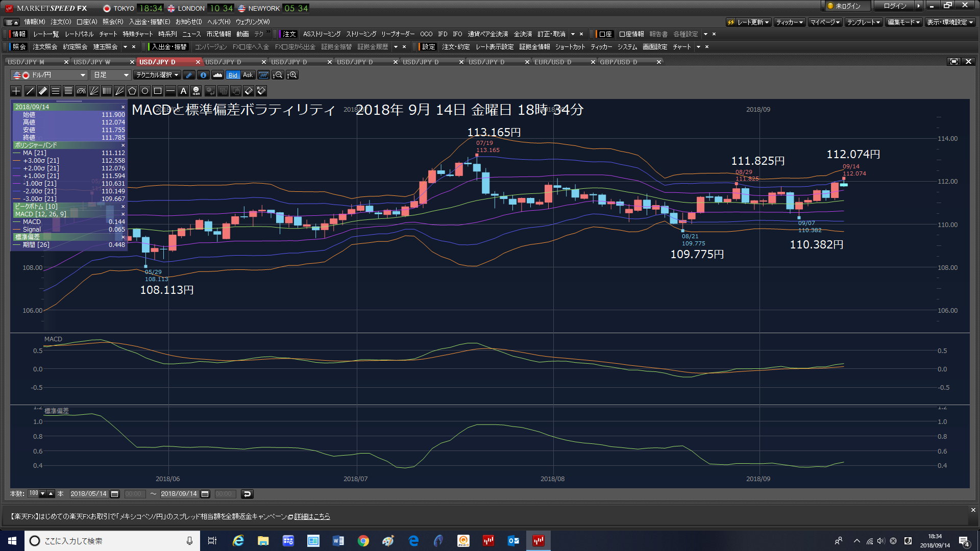The width and height of the screenshot is (980, 551).
Task: Open Word from the taskbar
Action: (338, 541)
